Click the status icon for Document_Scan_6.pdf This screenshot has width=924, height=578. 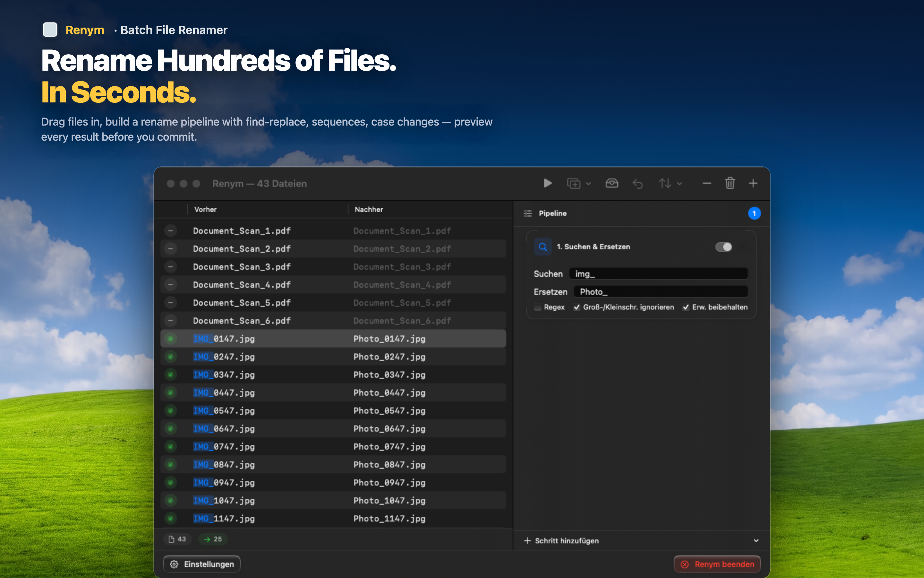pos(171,321)
